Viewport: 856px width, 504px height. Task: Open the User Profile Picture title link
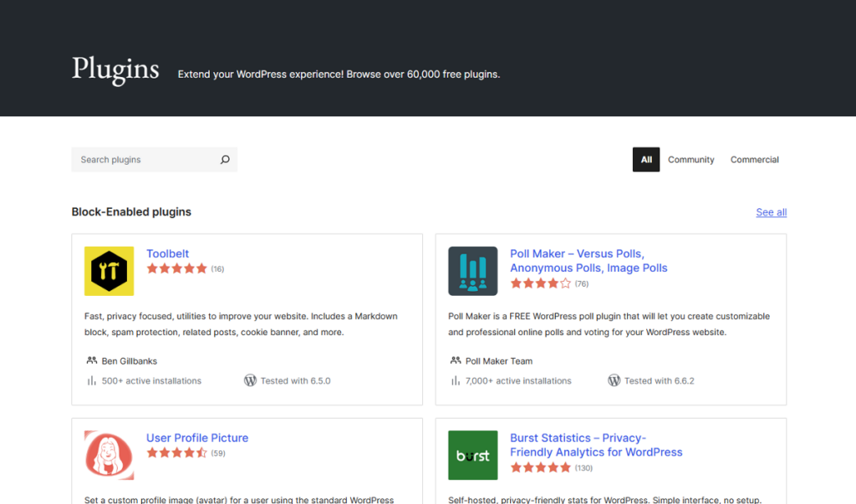click(x=197, y=437)
